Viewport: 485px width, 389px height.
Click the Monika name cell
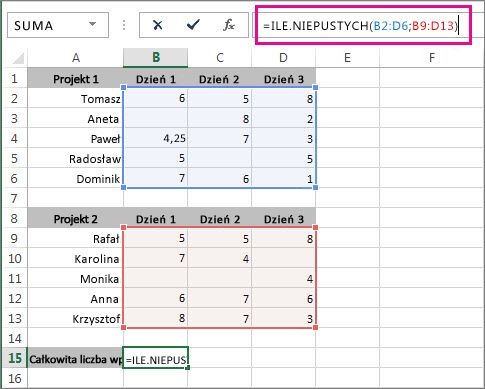76,279
